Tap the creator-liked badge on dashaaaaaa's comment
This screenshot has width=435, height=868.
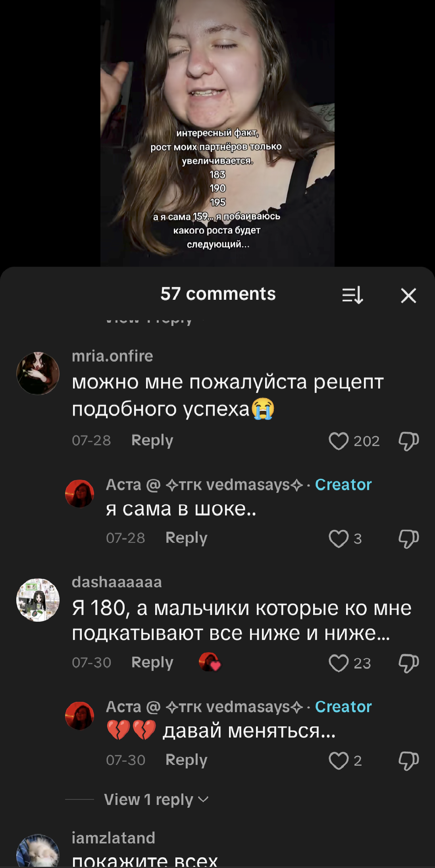pos(210,662)
